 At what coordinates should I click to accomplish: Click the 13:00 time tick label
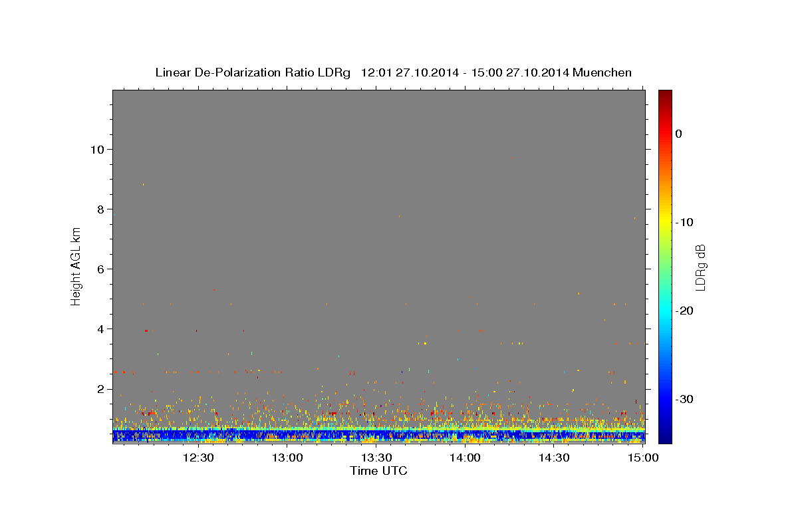coord(287,458)
